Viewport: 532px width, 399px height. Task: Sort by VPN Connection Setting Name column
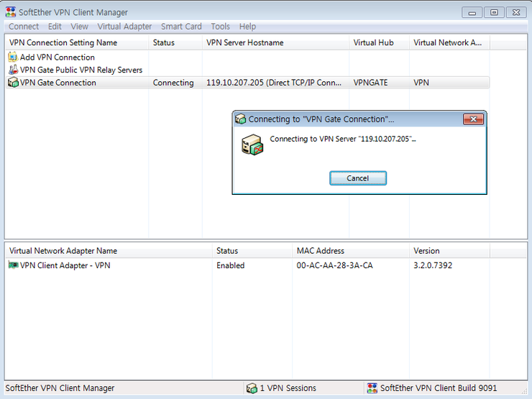(x=77, y=42)
